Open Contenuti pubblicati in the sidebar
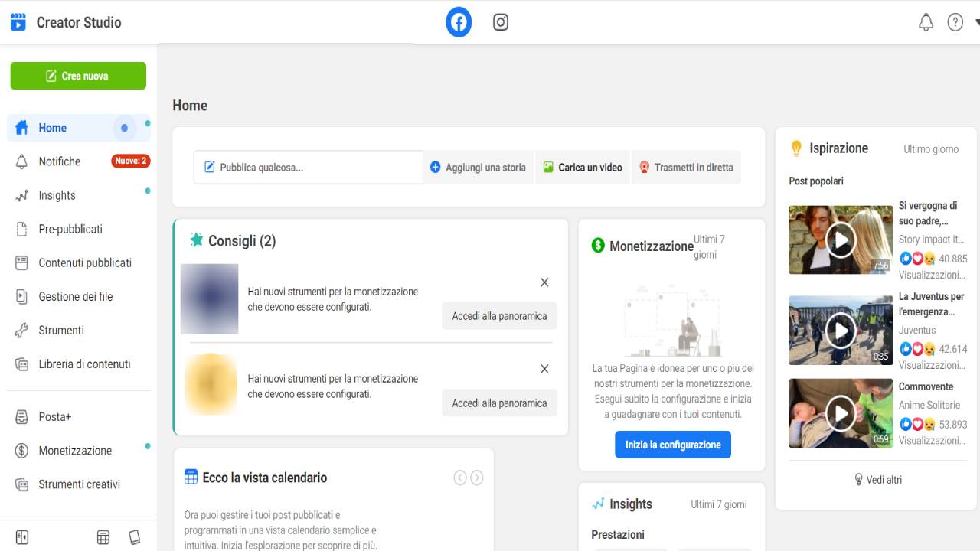980x551 pixels. [x=85, y=262]
